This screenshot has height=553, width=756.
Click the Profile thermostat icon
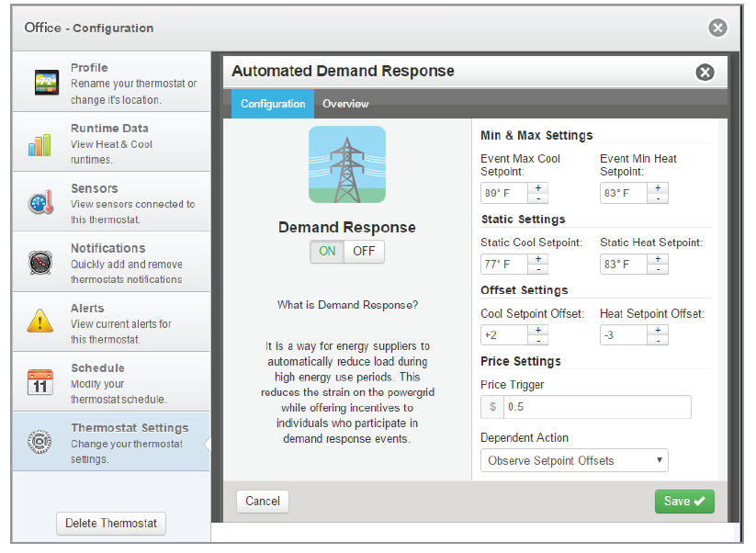point(47,83)
